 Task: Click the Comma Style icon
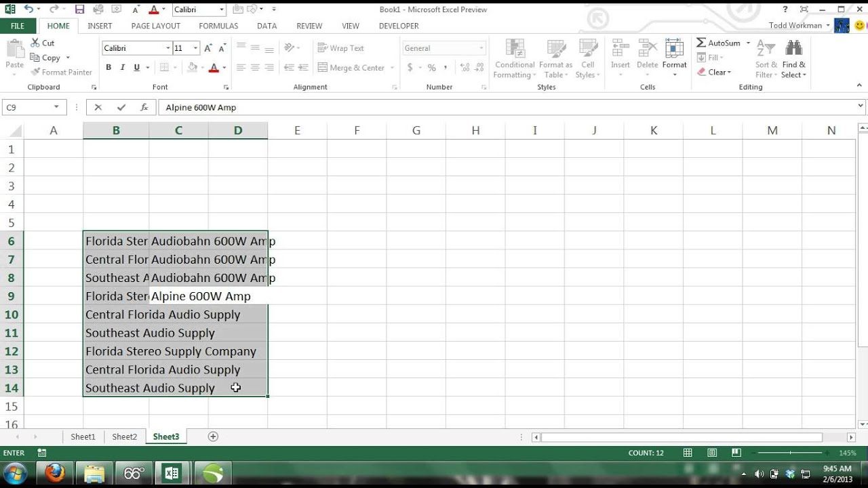446,68
